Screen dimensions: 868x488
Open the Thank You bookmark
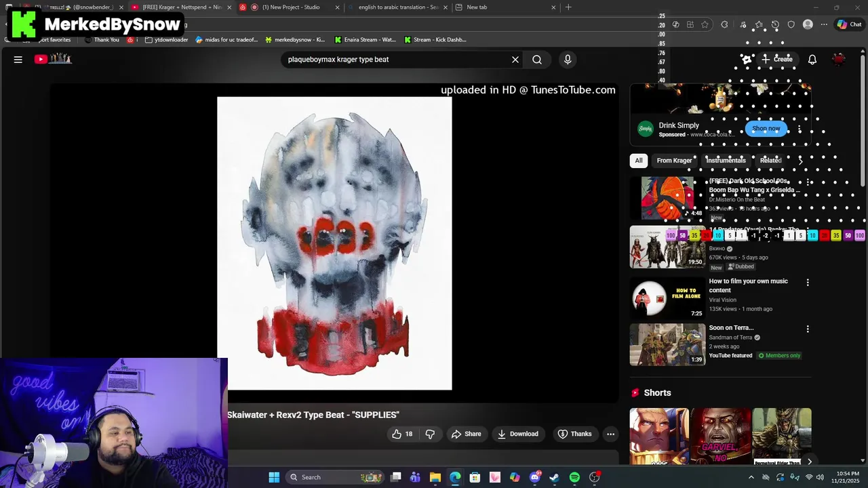tap(102, 40)
